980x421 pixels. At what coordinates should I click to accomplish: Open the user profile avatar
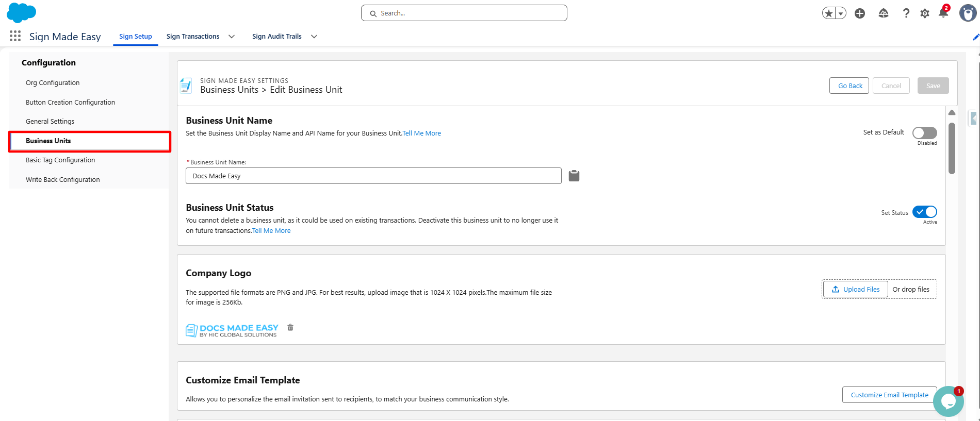point(968,13)
